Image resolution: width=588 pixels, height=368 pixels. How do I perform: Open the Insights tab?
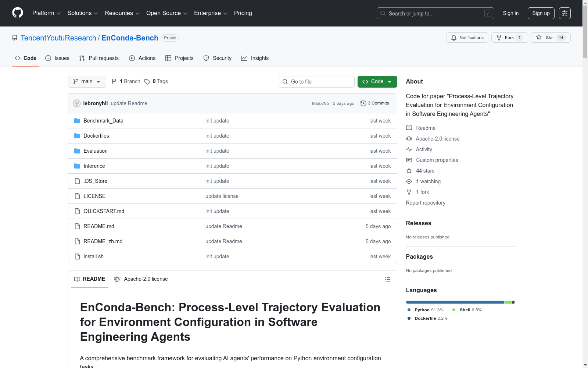255,58
